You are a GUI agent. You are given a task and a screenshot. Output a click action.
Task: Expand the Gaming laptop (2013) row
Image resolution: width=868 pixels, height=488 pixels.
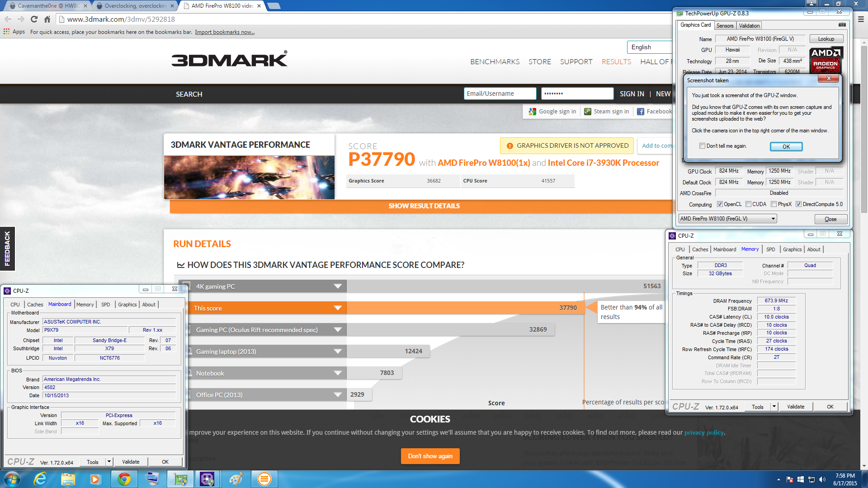point(337,352)
